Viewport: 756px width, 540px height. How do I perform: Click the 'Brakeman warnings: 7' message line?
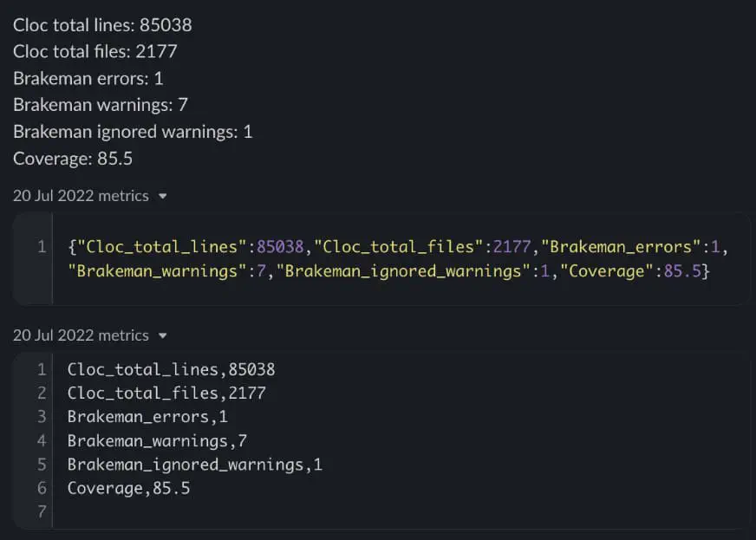click(x=101, y=106)
